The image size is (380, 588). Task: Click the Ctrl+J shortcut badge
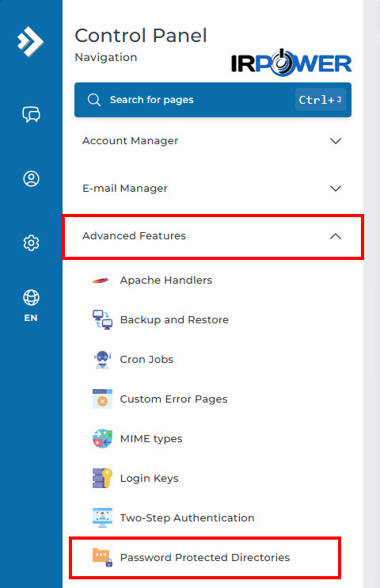pos(321,100)
